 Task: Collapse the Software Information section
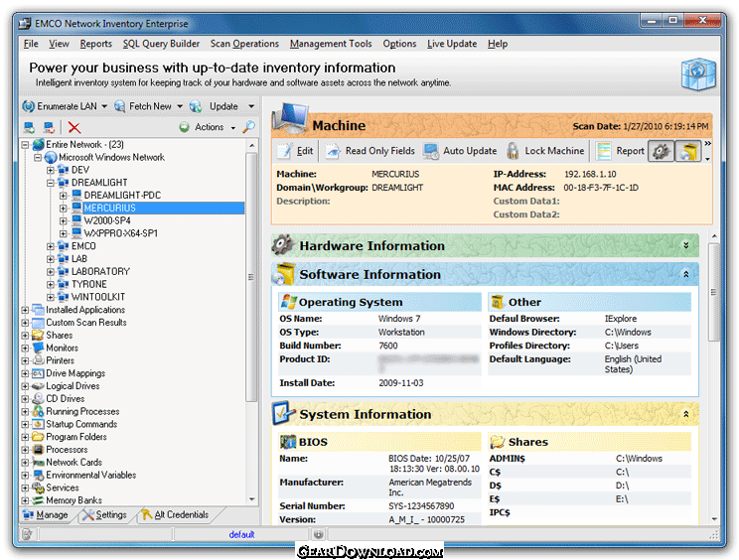tap(685, 274)
